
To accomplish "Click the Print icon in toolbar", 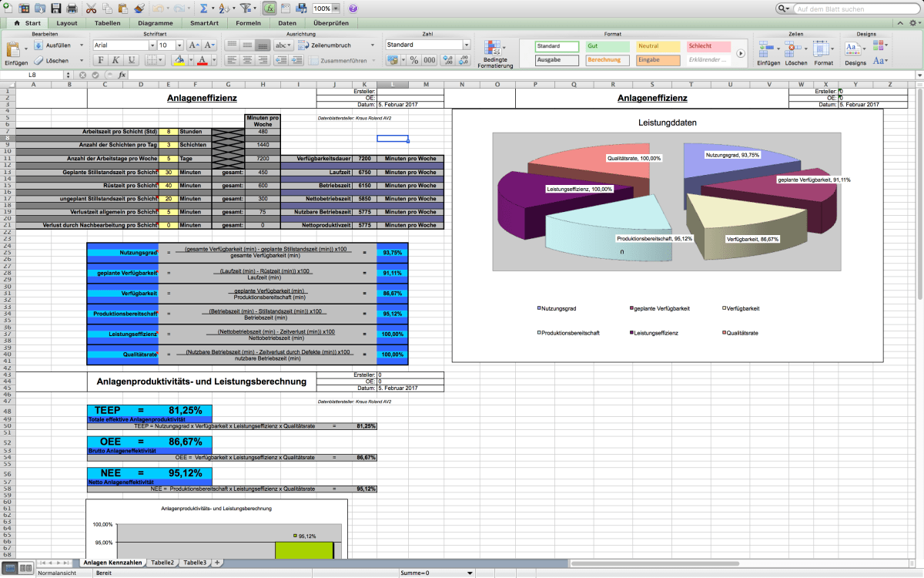I will (x=72, y=8).
